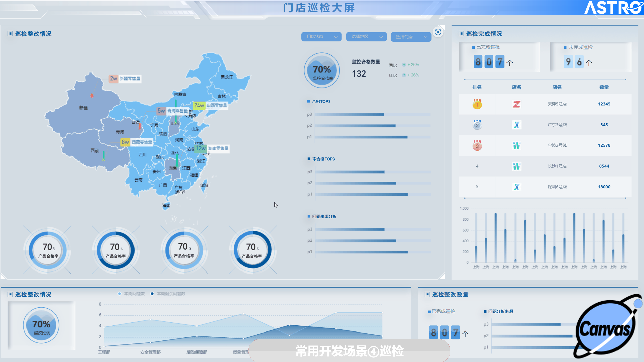Click the 排名 column header

click(x=477, y=87)
